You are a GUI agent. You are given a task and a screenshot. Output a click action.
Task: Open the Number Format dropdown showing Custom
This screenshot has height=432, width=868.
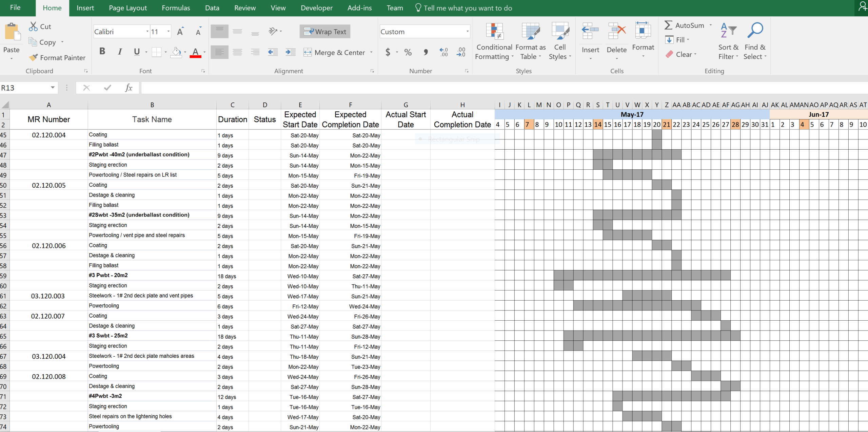467,31
